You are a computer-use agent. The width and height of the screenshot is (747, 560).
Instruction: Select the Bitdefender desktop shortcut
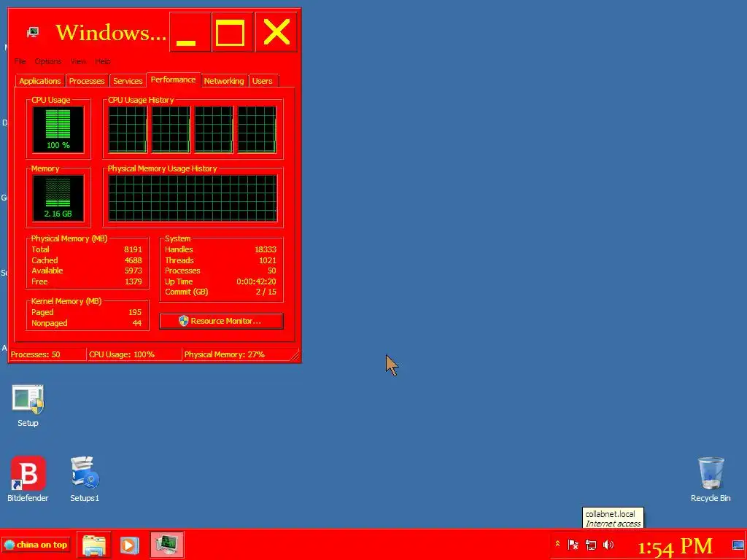(x=28, y=479)
